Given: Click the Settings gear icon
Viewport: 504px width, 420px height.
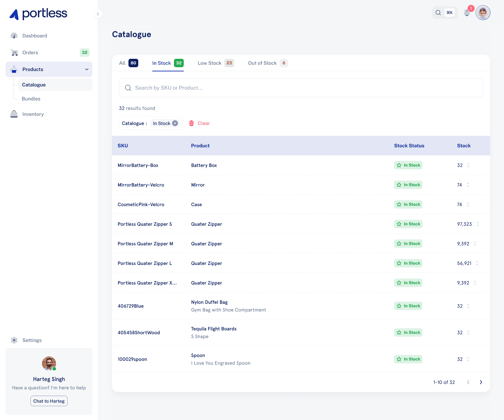Looking at the screenshot, I should click(14, 340).
